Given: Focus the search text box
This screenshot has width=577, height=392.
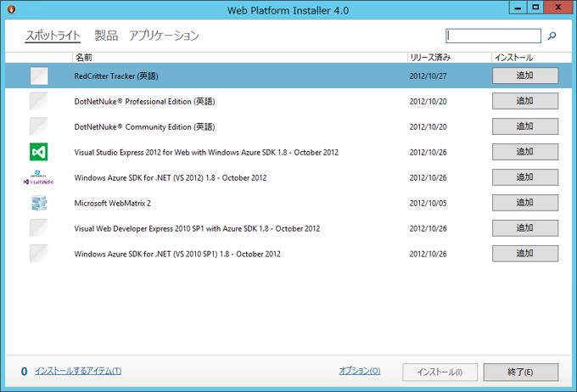Looking at the screenshot, I should tap(493, 36).
